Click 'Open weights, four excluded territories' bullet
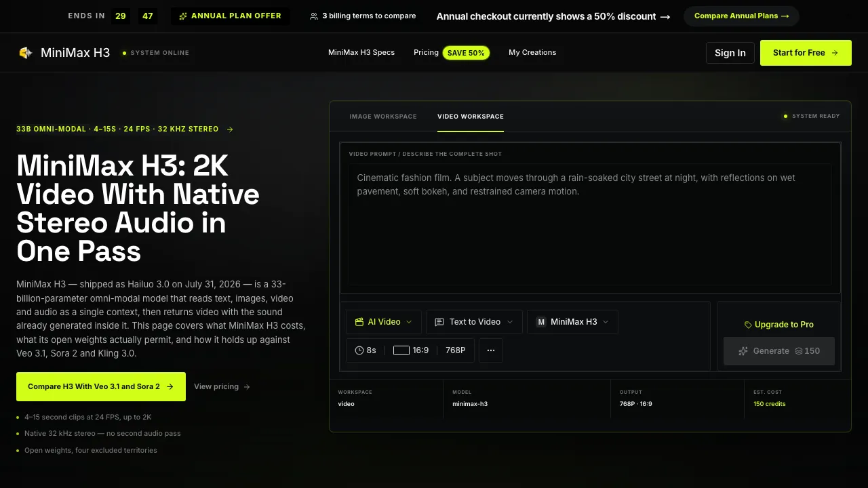Screen dimensions: 868x488 point(91,451)
